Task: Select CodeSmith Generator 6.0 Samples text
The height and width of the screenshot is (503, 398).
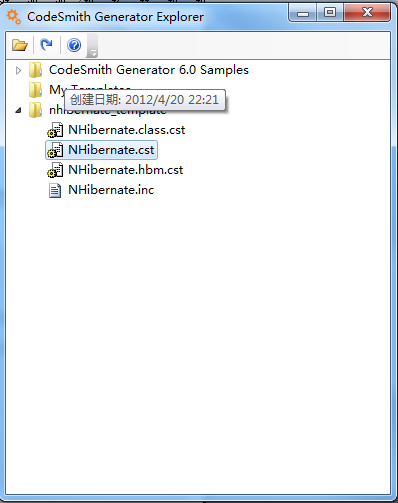Action: [x=149, y=70]
